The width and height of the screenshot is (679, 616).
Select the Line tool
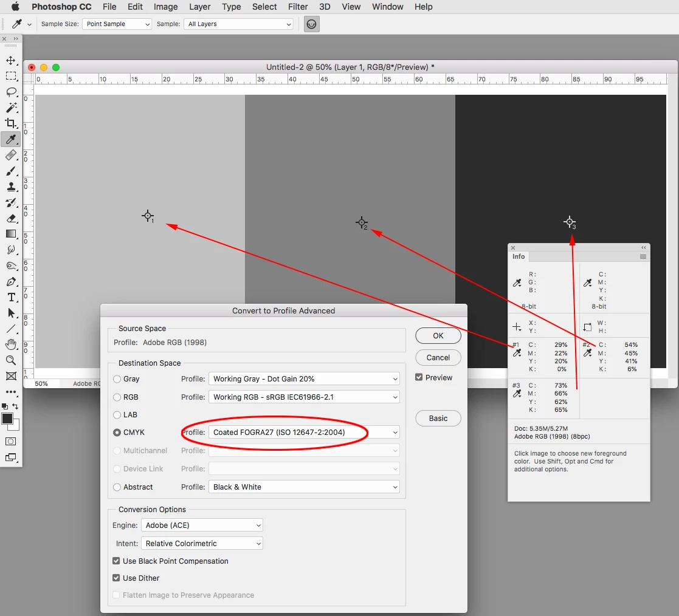pyautogui.click(x=11, y=329)
